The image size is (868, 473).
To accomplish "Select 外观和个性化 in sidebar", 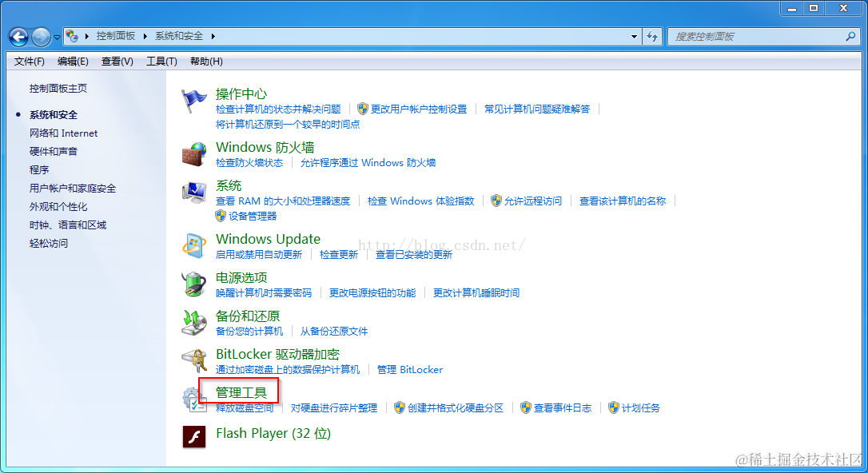I will click(x=58, y=207).
